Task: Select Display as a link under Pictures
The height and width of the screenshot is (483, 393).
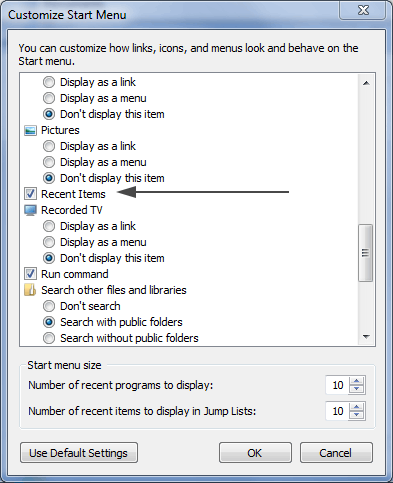Action: coord(49,146)
